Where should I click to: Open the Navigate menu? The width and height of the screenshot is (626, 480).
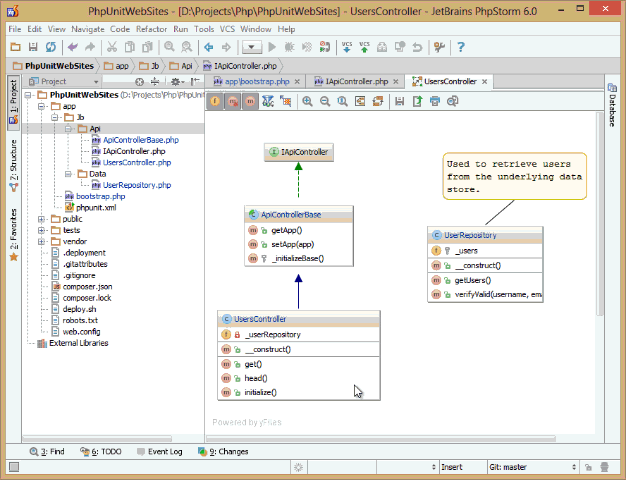click(x=87, y=29)
